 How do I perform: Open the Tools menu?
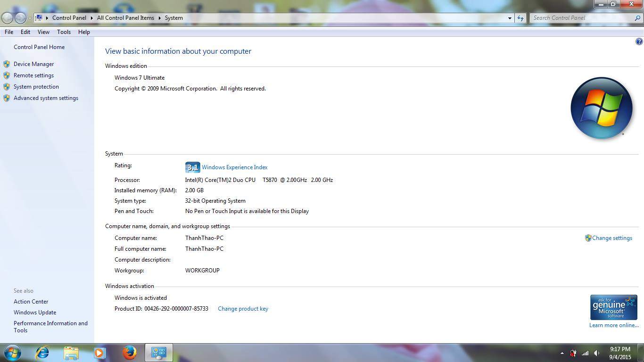[64, 32]
